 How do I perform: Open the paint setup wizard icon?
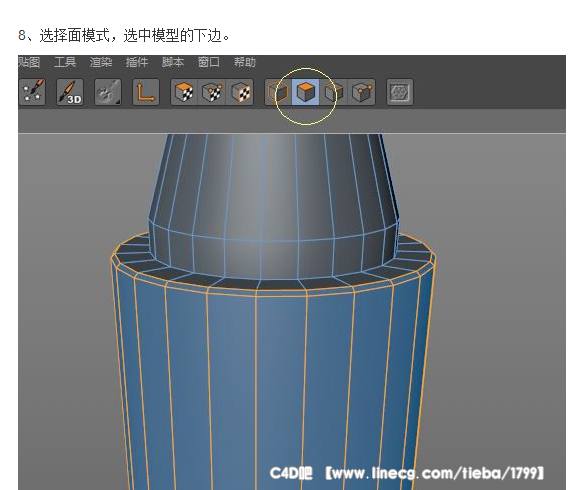pyautogui.click(x=32, y=92)
